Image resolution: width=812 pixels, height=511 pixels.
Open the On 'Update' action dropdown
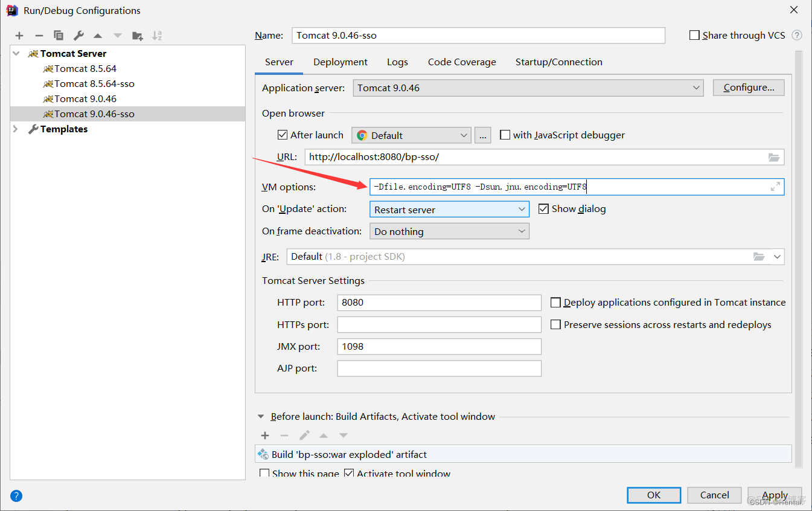point(449,210)
